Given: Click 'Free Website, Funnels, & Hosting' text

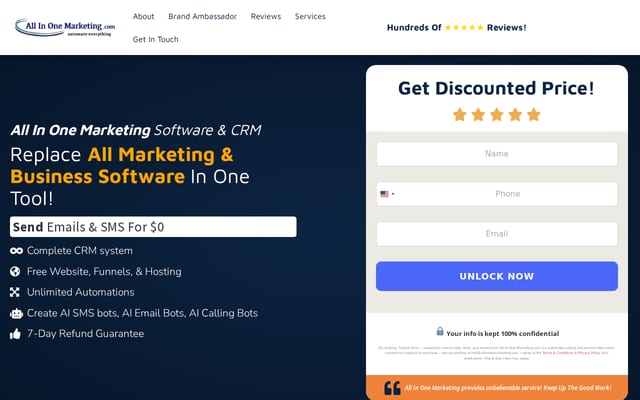Looking at the screenshot, I should coord(104,271).
